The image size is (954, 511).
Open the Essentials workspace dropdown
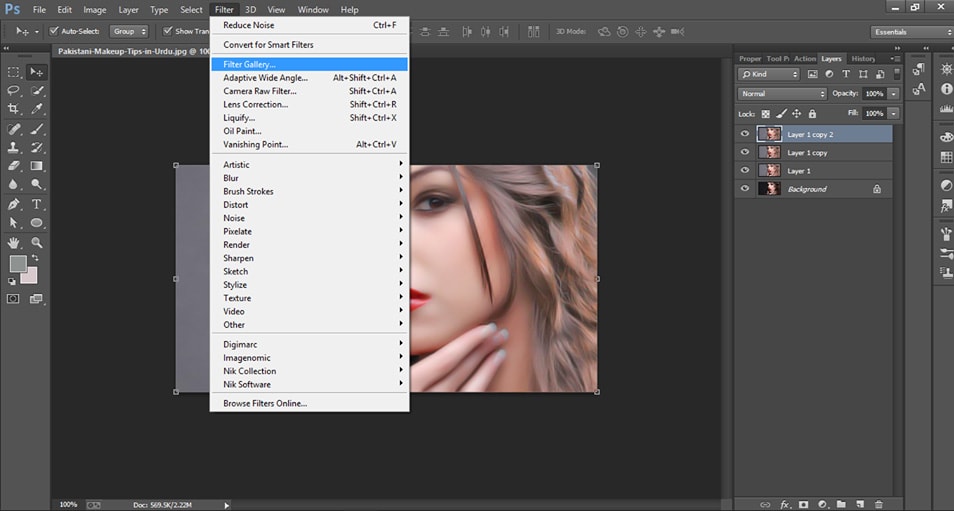910,31
